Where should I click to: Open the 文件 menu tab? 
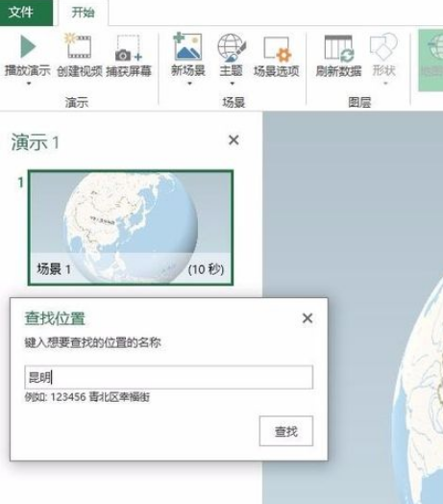click(26, 13)
